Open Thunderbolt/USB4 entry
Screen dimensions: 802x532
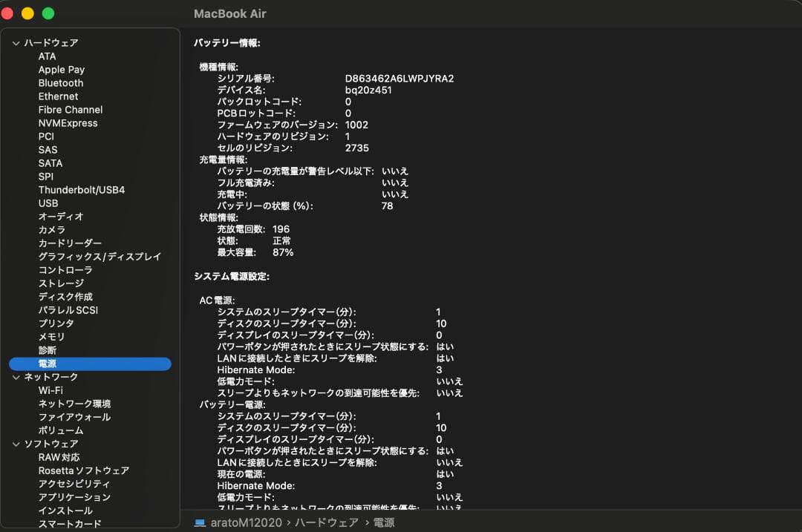coord(82,190)
